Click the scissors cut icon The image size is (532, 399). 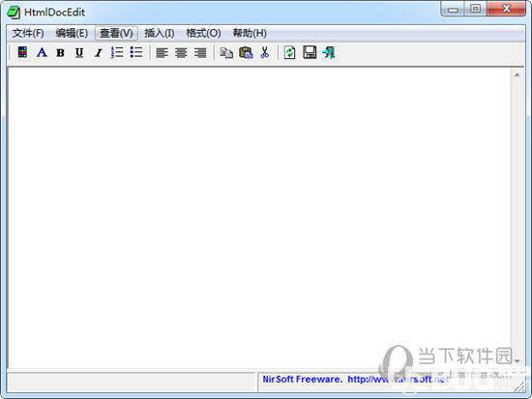265,52
